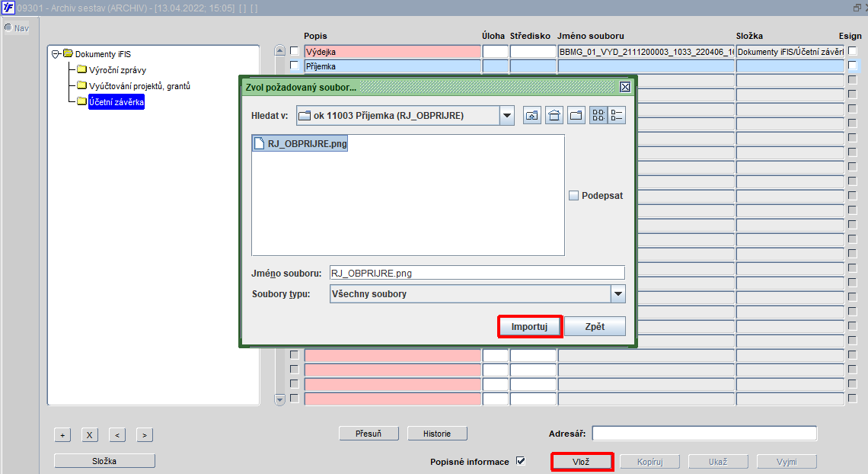Create new folder in file dialog
Screen dimensions: 868x474
tap(576, 115)
